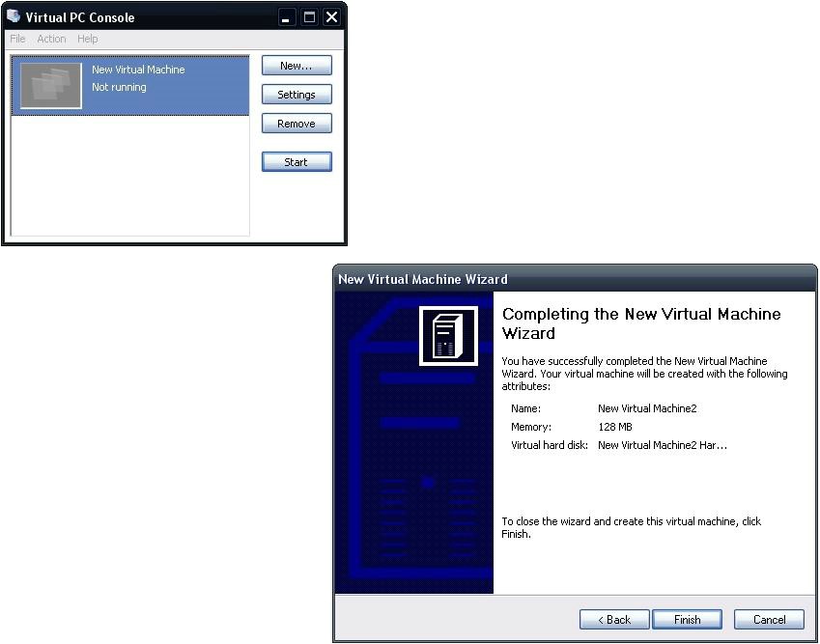The image size is (820, 644).
Task: Click the Virtual PC Console title bar text
Action: click(x=80, y=17)
